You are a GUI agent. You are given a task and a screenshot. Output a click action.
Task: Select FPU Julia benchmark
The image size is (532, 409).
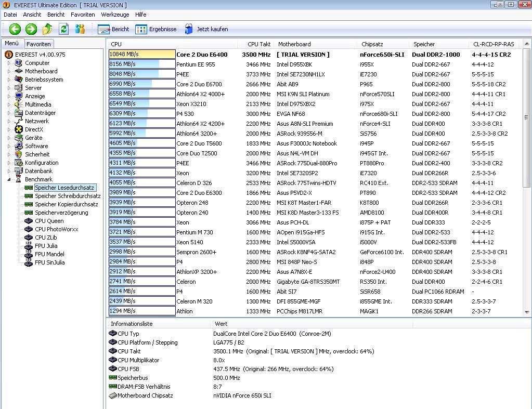[x=46, y=246]
